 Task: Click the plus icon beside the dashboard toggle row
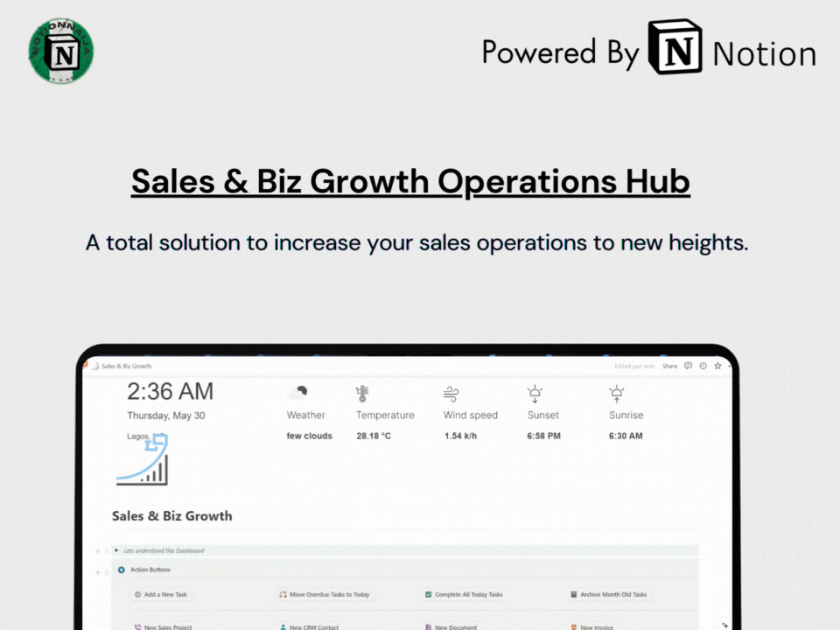pos(97,550)
